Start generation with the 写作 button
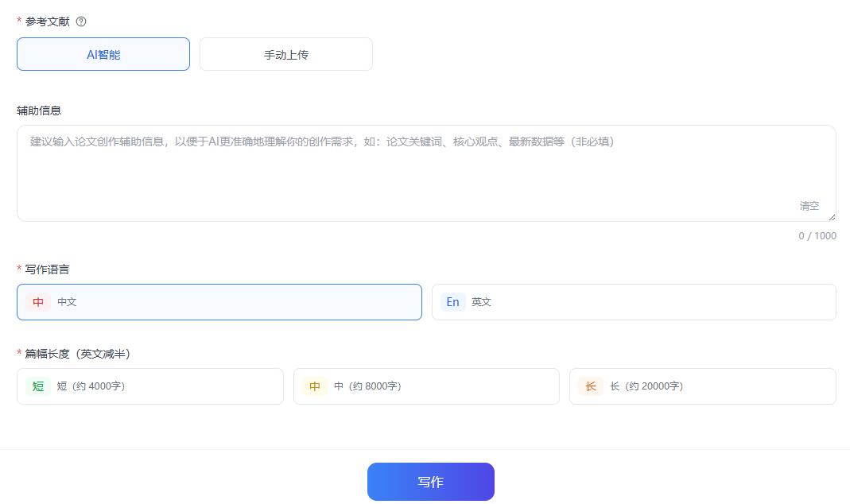Screen dimensions: 850x504 (431, 482)
